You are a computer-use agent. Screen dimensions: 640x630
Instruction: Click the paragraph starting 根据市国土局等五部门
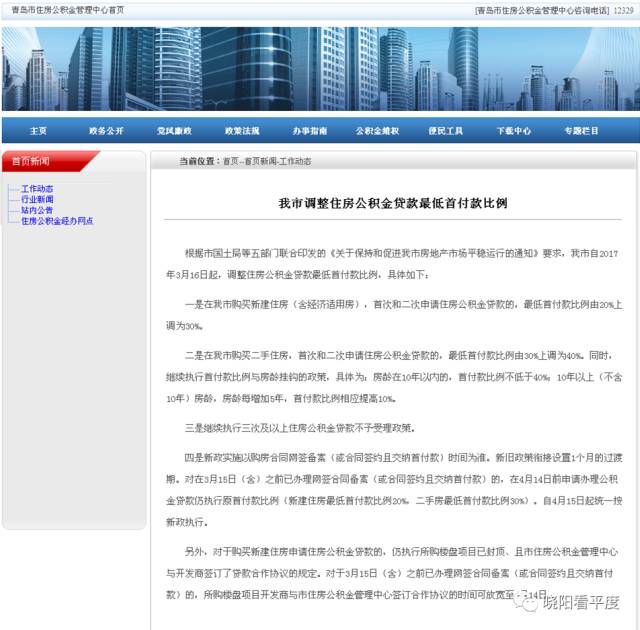pyautogui.click(x=393, y=264)
